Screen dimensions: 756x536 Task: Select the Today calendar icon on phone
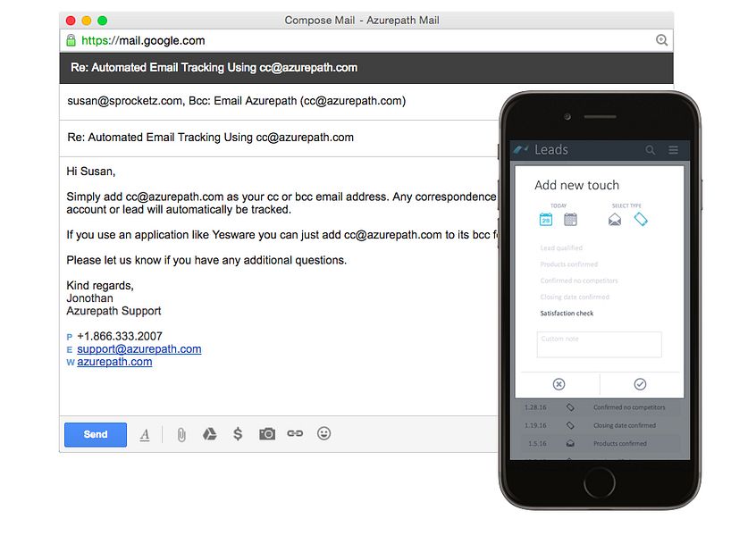pyautogui.click(x=546, y=220)
